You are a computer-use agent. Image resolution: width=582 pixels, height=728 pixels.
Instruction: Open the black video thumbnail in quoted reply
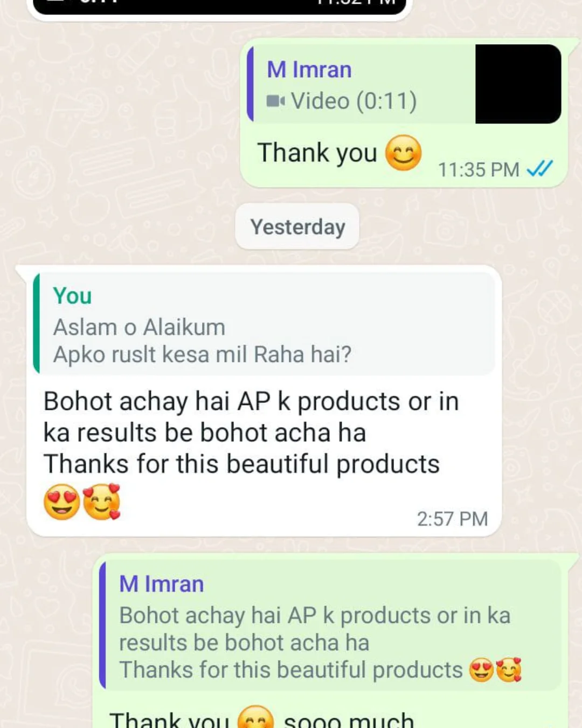click(518, 84)
